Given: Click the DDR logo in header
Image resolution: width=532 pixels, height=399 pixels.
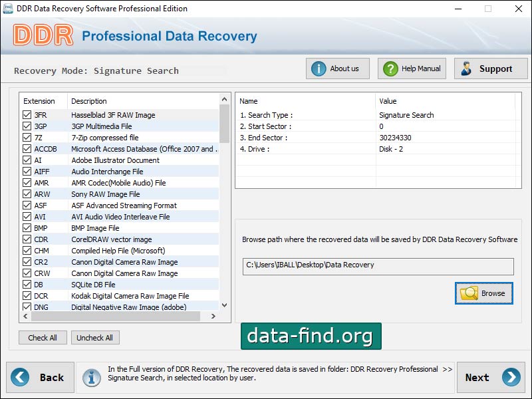Looking at the screenshot, I should tap(43, 36).
